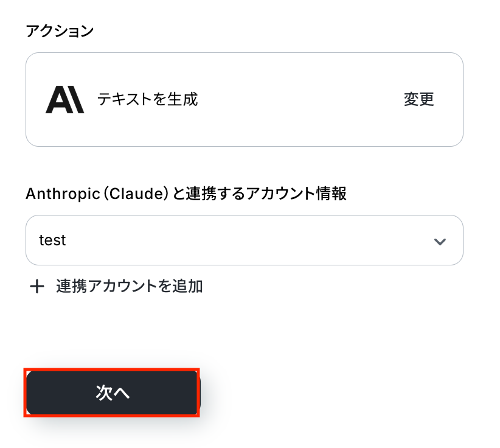Click the アクション section heading
500x448 pixels.
click(x=60, y=31)
